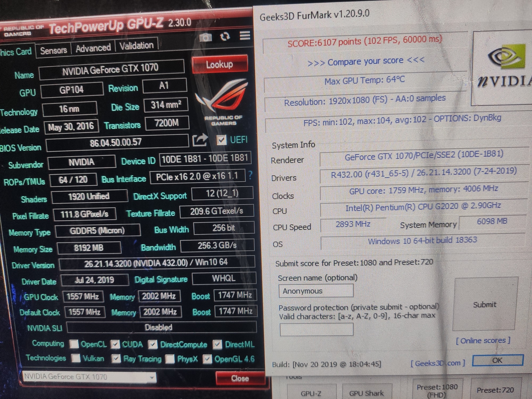Click the Texture Fillrate value 209.6 GTexel/s
Viewport: 532px width, 399px height.
pos(217,211)
